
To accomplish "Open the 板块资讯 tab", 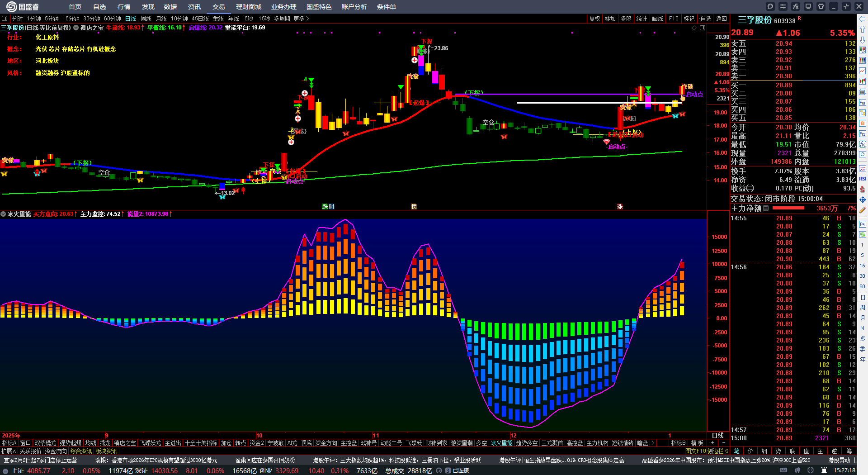I will pyautogui.click(x=106, y=451).
